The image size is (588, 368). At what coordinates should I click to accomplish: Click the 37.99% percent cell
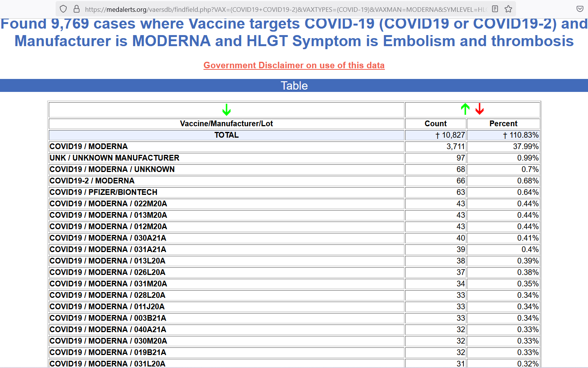(x=503, y=146)
